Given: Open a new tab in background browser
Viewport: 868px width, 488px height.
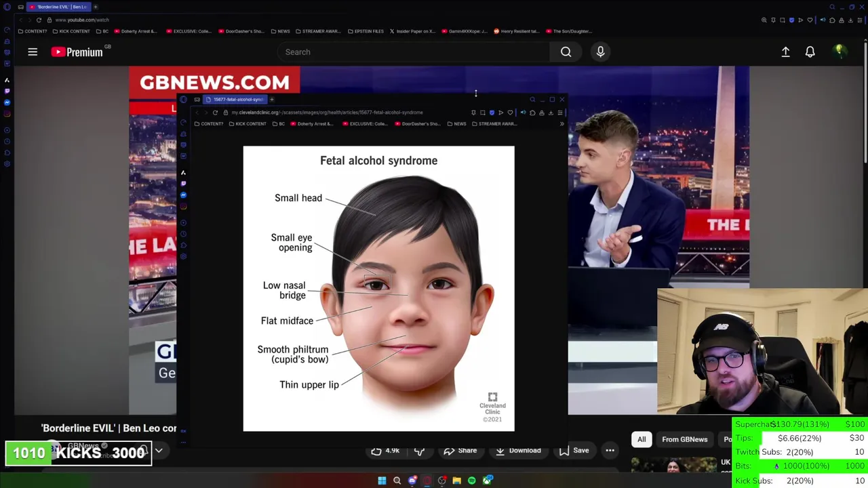Looking at the screenshot, I should click(96, 7).
